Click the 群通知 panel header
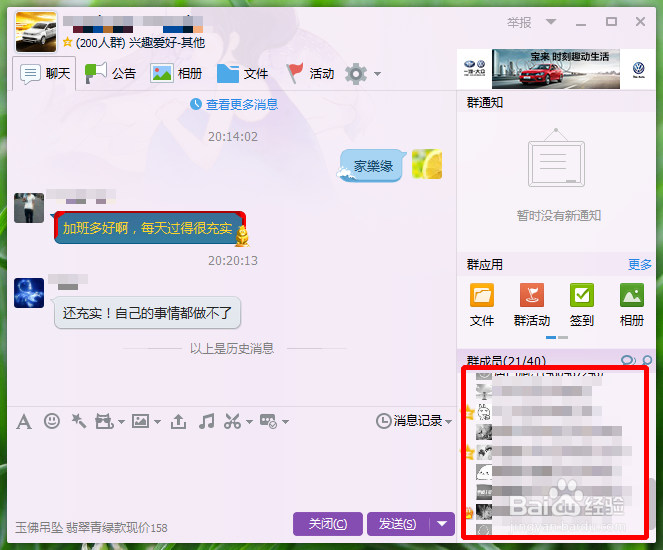 556,102
